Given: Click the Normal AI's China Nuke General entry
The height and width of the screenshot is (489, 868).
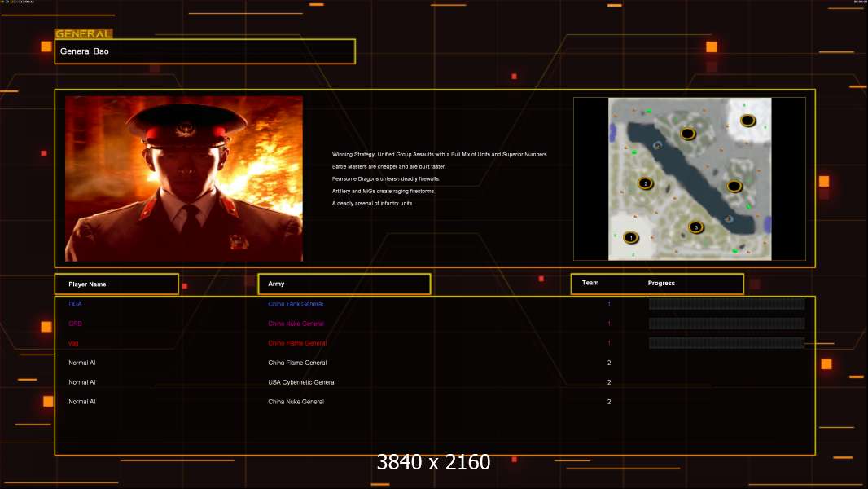Looking at the screenshot, I should click(296, 402).
